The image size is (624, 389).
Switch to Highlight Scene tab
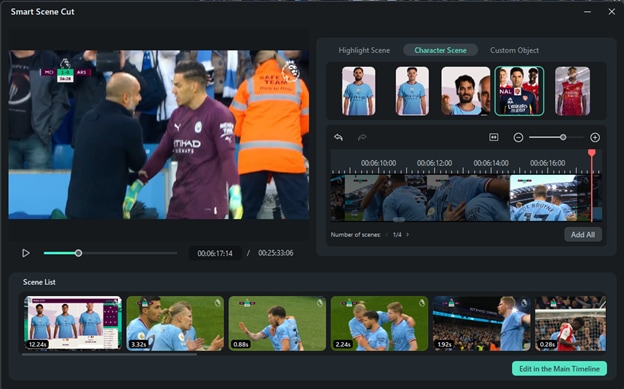(x=364, y=51)
